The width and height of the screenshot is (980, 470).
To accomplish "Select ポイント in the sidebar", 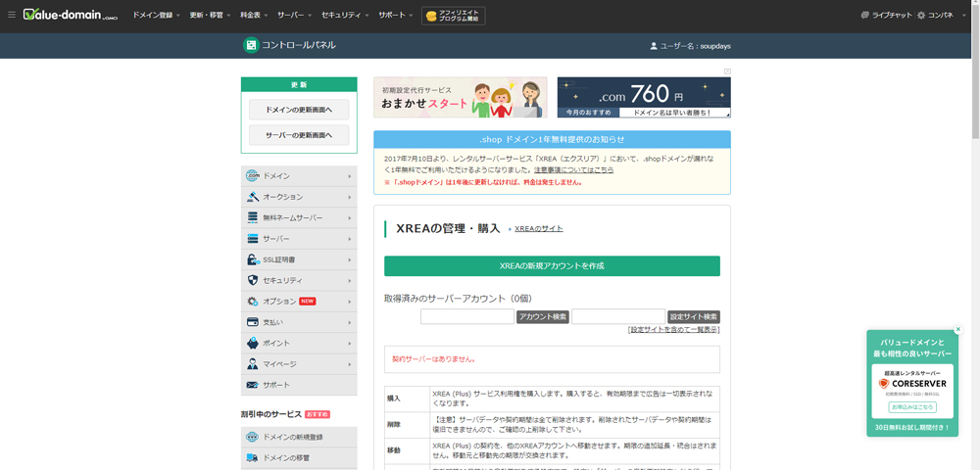I will click(x=299, y=343).
